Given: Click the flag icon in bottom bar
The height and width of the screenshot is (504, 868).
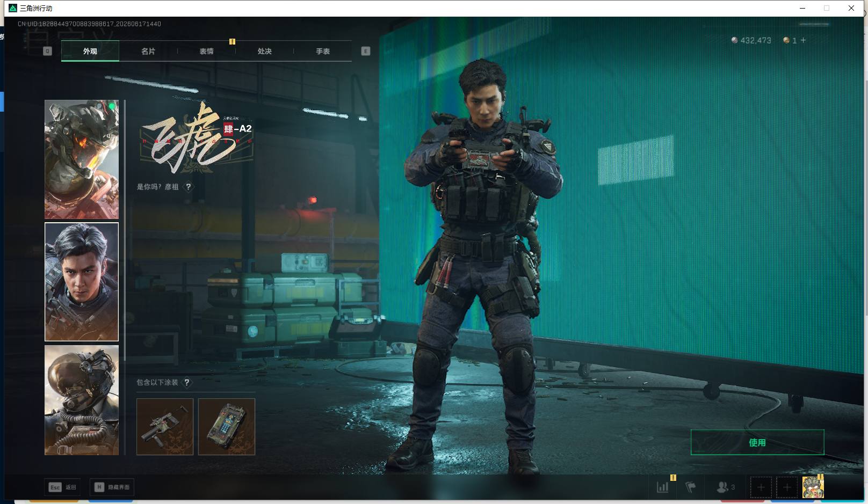Looking at the screenshot, I should point(691,487).
